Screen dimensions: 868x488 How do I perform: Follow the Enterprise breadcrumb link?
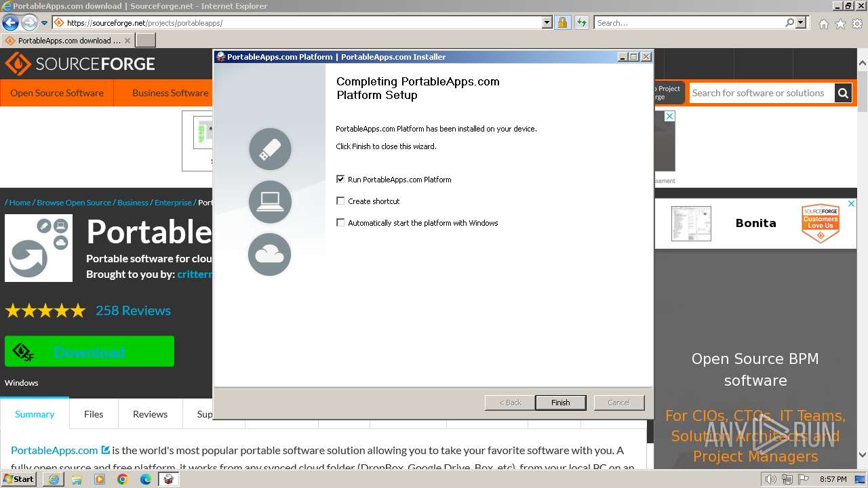173,202
